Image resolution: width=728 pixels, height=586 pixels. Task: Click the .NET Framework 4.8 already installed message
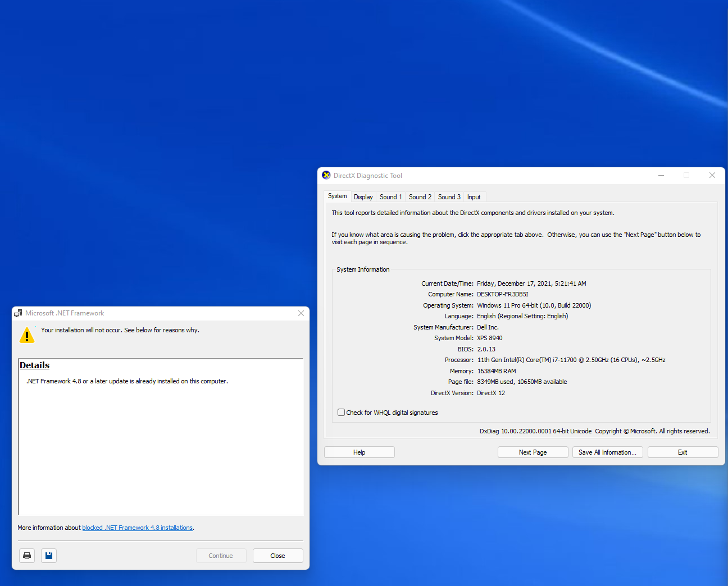[127, 381]
